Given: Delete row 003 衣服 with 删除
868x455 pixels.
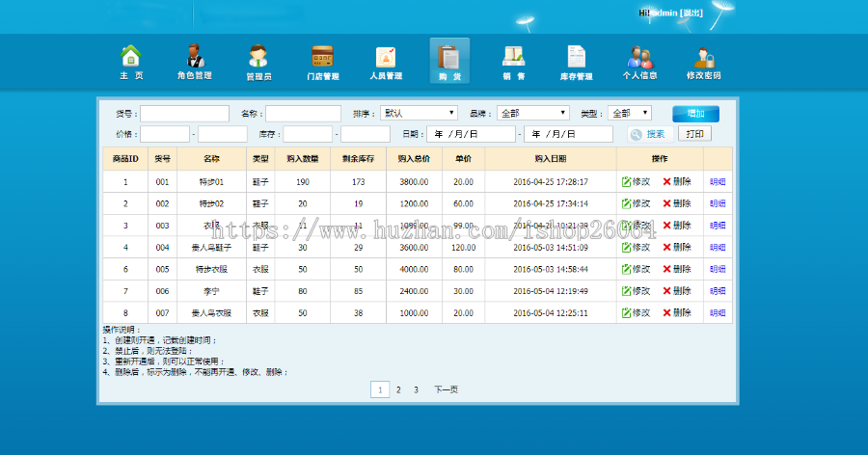Looking at the screenshot, I should 676,226.
